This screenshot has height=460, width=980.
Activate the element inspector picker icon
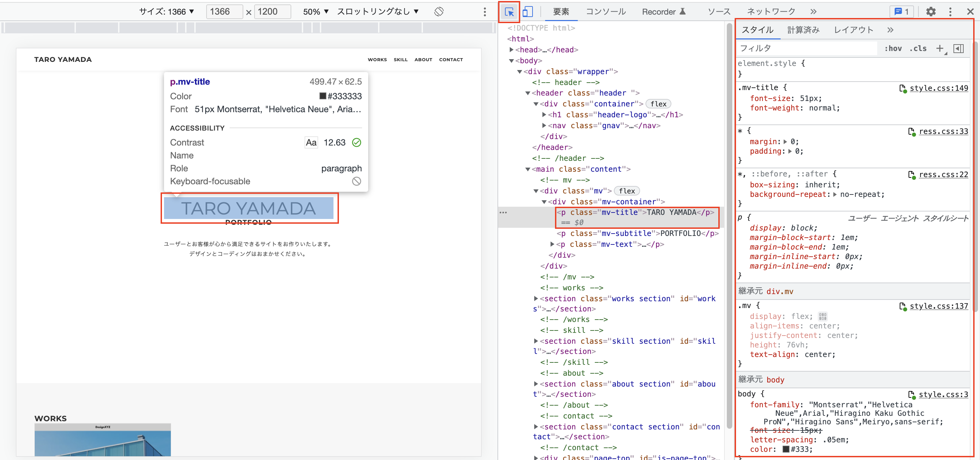point(509,12)
